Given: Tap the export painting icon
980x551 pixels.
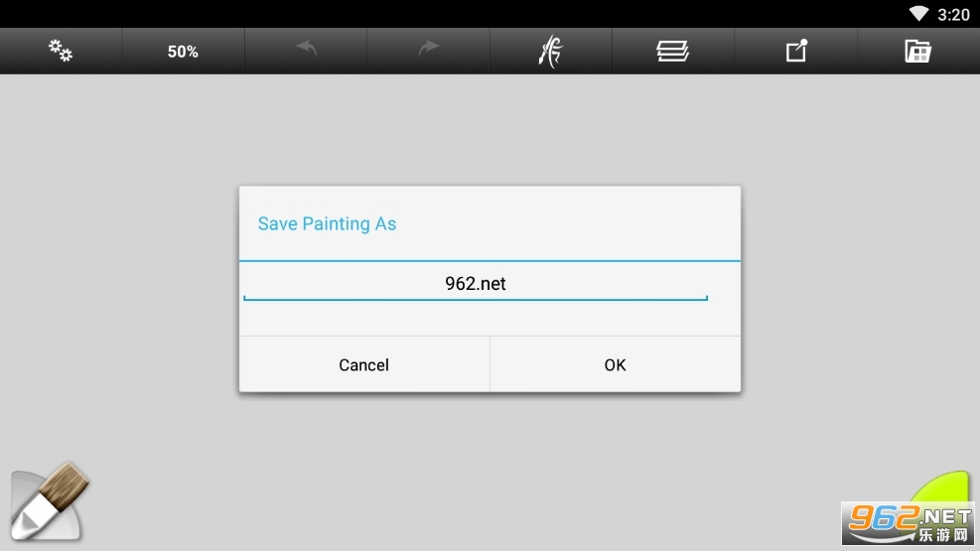Looking at the screenshot, I should [x=796, y=51].
